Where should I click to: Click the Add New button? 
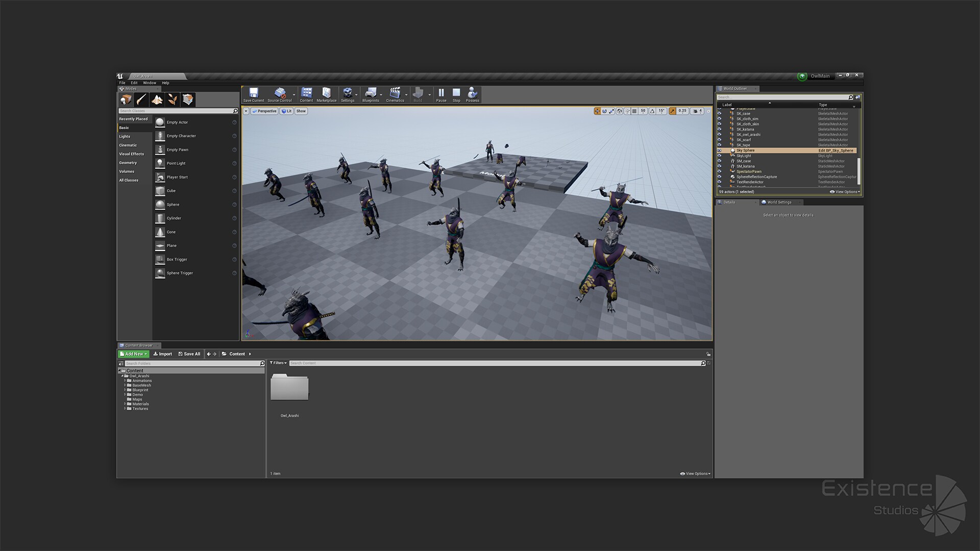[x=134, y=354]
